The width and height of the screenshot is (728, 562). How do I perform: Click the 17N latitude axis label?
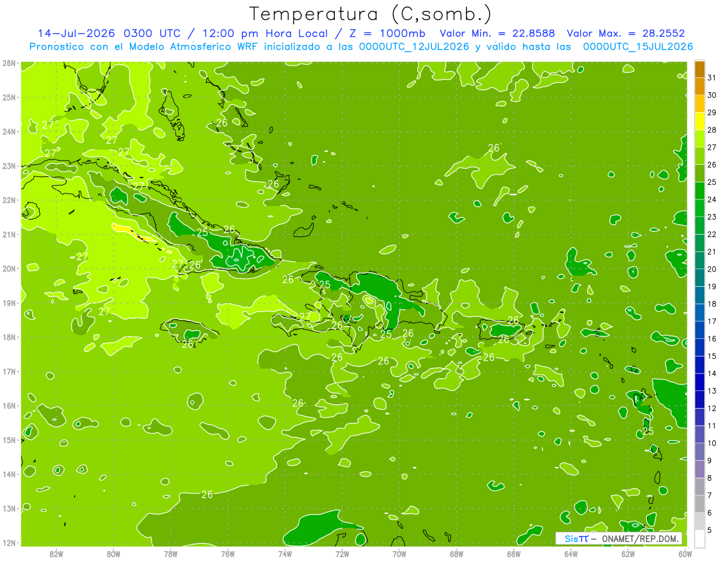point(9,372)
